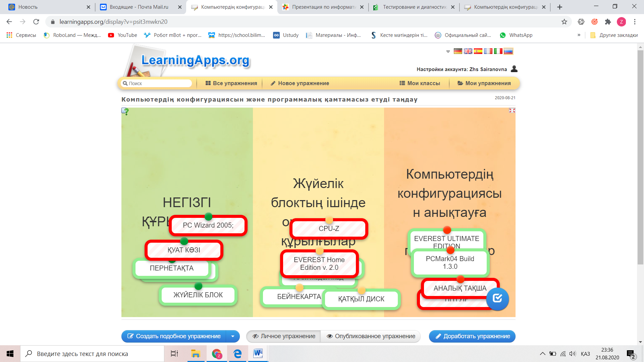Select the ҚАТҚЫЛ ДИСК card

tap(361, 299)
